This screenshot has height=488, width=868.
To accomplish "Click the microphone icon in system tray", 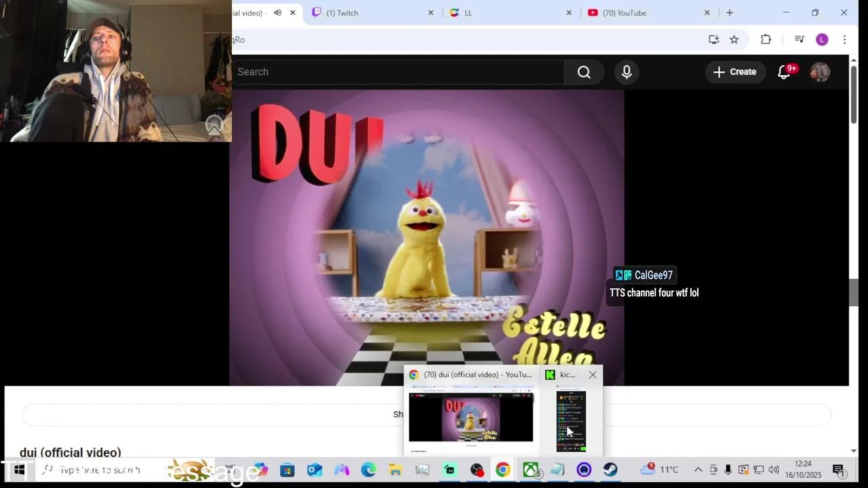I will (x=728, y=470).
